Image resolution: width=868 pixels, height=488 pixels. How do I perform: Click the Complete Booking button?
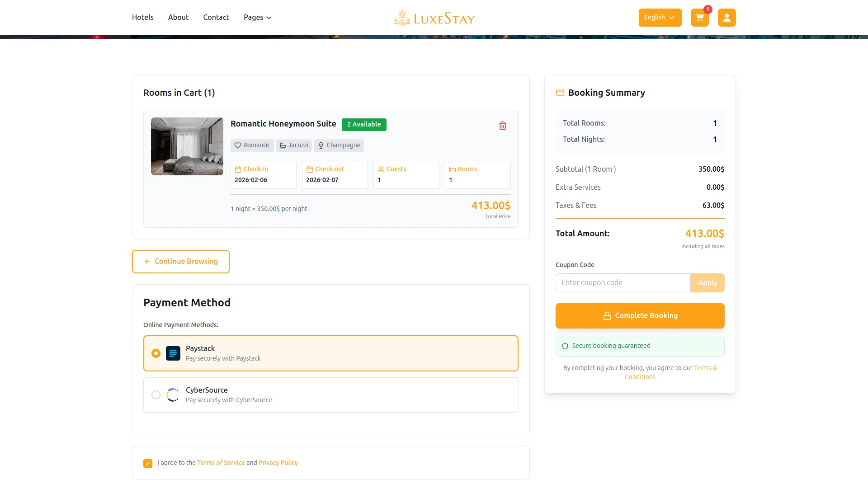[x=640, y=315]
